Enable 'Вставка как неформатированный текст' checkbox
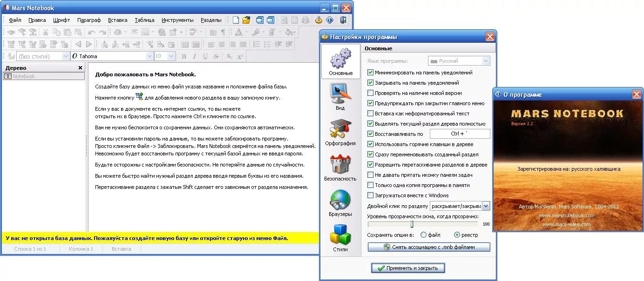Viewport: 644px width, 281px height. pos(371,114)
